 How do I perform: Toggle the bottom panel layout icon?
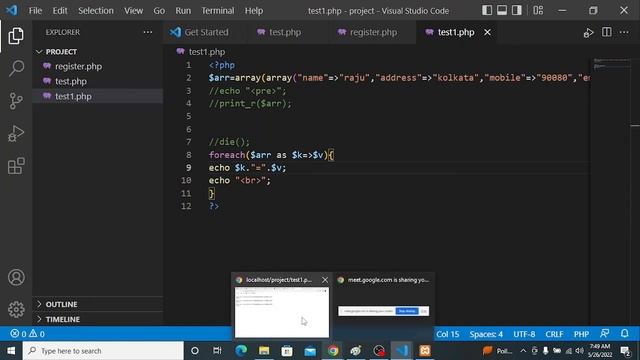click(x=502, y=11)
